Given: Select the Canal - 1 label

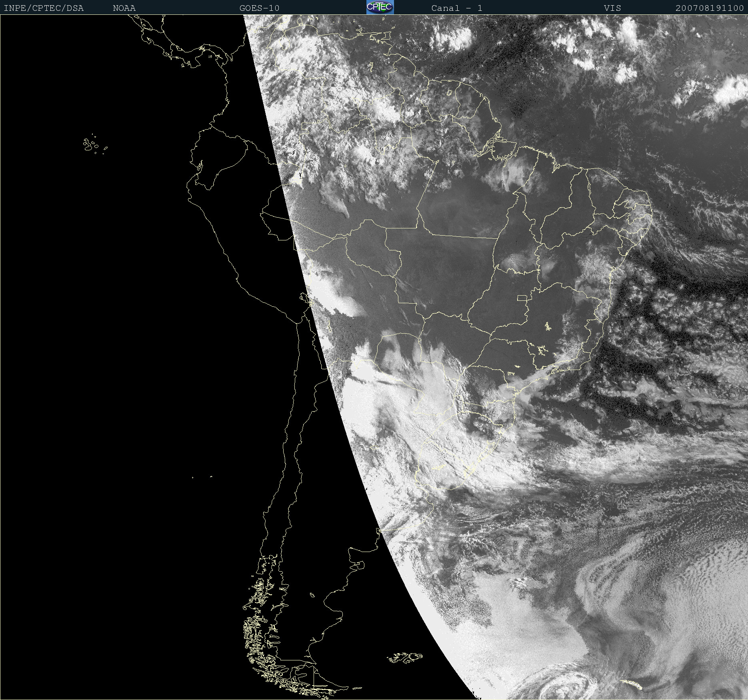Looking at the screenshot, I should pyautogui.click(x=457, y=8).
